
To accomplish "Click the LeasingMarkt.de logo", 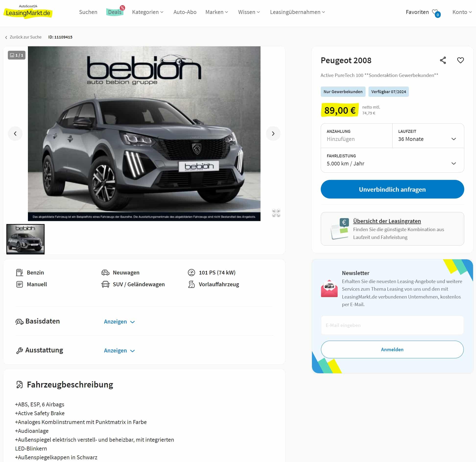I will 28,12.
